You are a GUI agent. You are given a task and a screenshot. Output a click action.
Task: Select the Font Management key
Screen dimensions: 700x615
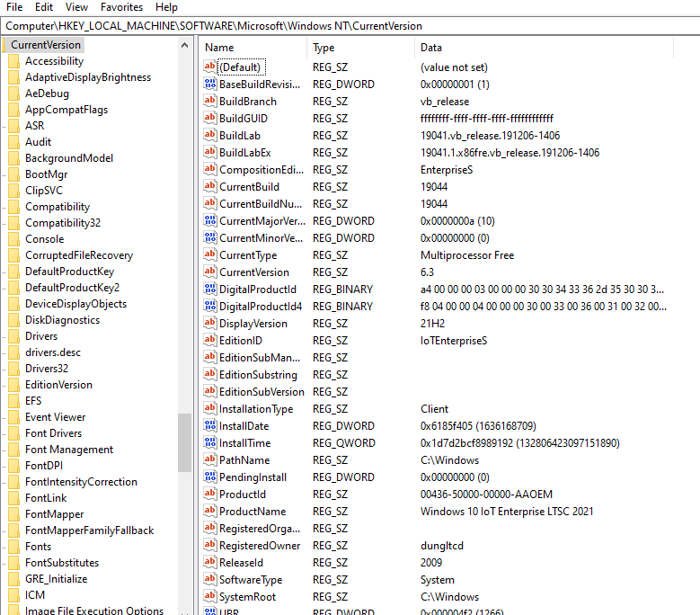(69, 450)
